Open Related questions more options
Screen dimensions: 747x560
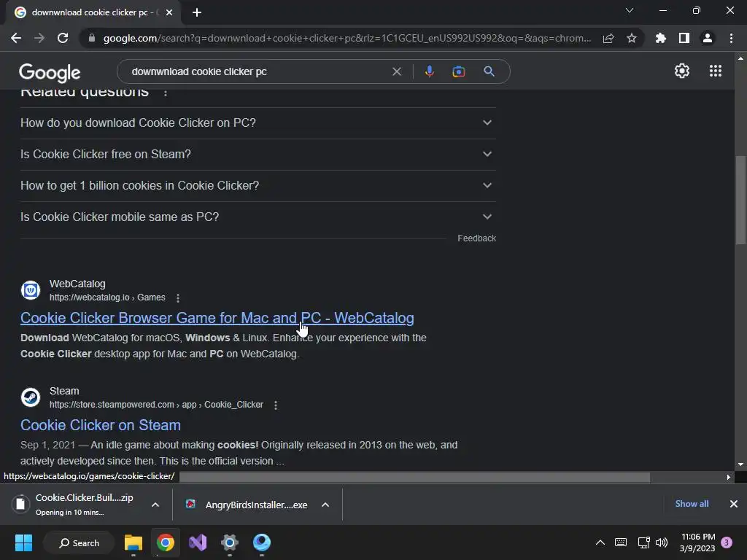[166, 93]
